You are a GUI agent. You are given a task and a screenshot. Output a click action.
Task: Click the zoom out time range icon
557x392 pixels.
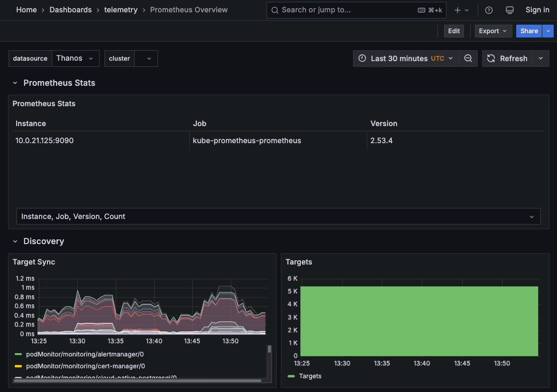(468, 58)
